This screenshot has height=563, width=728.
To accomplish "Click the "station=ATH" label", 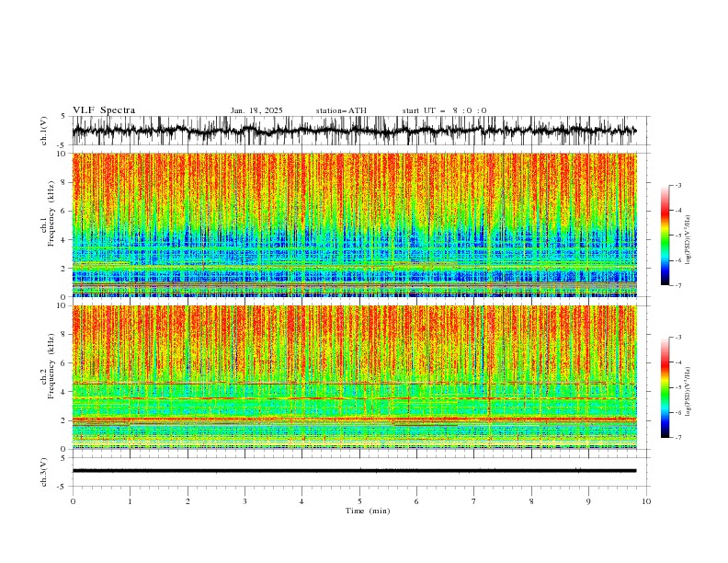I will pos(341,110).
